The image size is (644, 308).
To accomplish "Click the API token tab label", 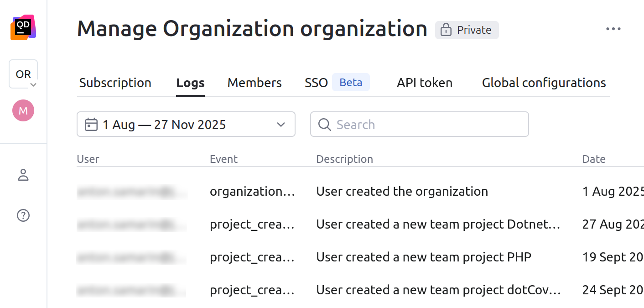I will pos(424,83).
